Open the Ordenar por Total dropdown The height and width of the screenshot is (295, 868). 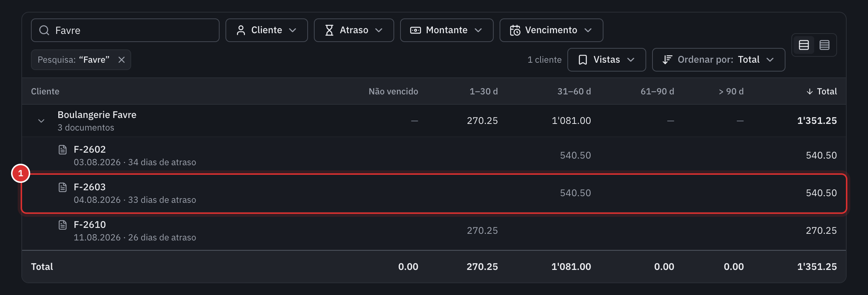click(x=719, y=60)
